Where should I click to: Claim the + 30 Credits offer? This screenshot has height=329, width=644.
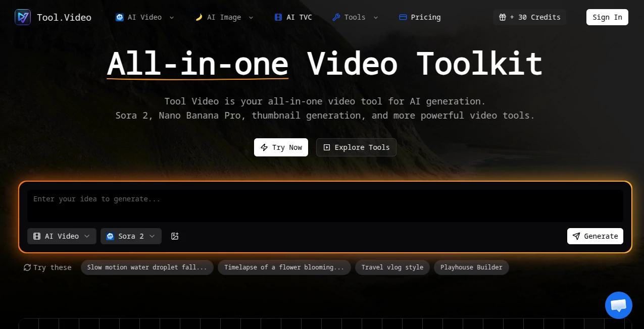coord(529,17)
